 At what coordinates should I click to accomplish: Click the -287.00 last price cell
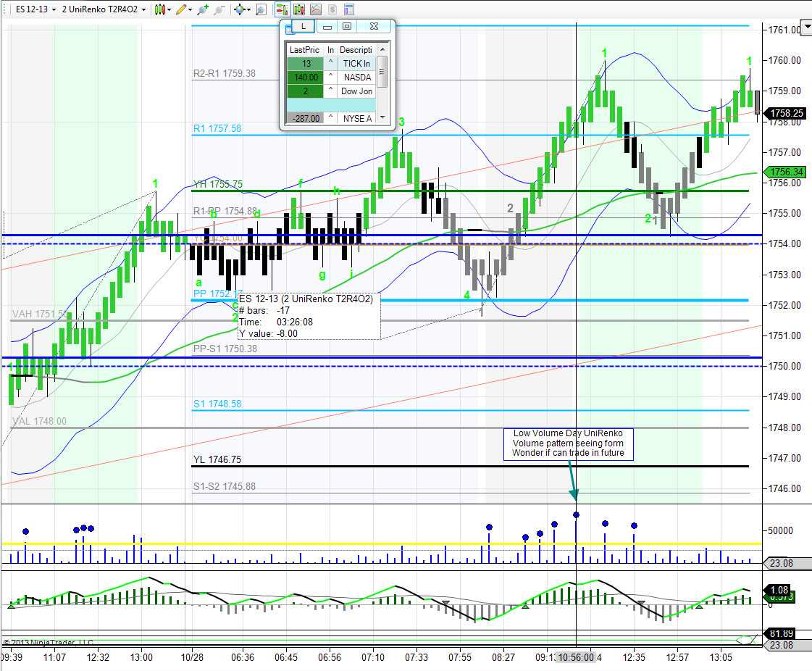[x=306, y=119]
